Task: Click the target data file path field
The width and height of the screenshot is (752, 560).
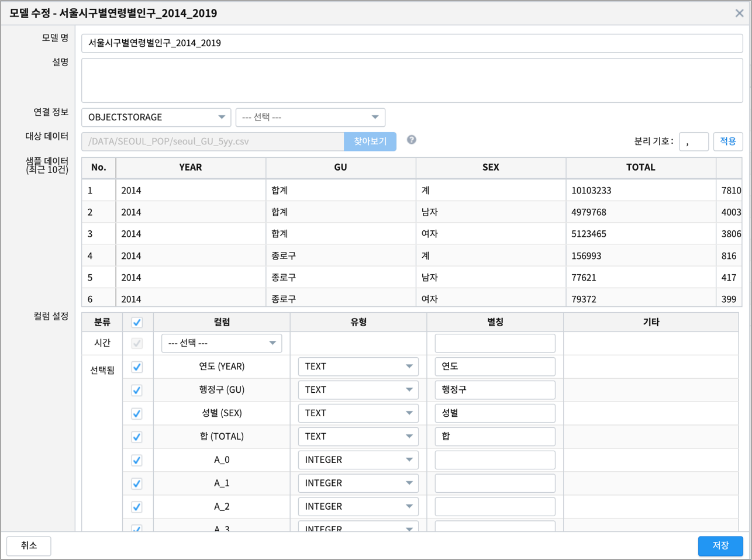Action: pyautogui.click(x=213, y=141)
